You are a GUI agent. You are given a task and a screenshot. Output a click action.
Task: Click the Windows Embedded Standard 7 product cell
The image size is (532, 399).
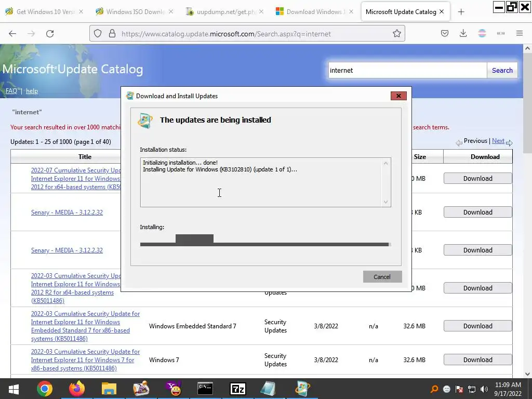click(x=192, y=326)
